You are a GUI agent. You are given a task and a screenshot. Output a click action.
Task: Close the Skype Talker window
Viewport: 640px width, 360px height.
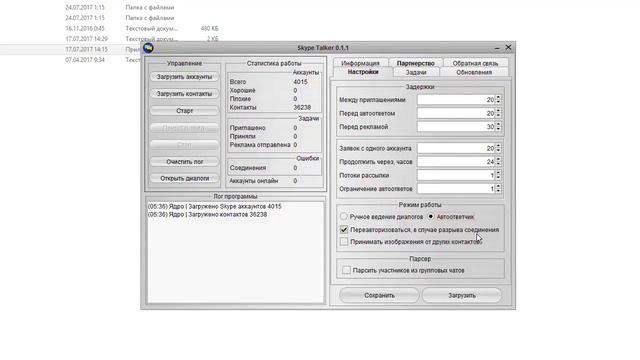[x=508, y=47]
